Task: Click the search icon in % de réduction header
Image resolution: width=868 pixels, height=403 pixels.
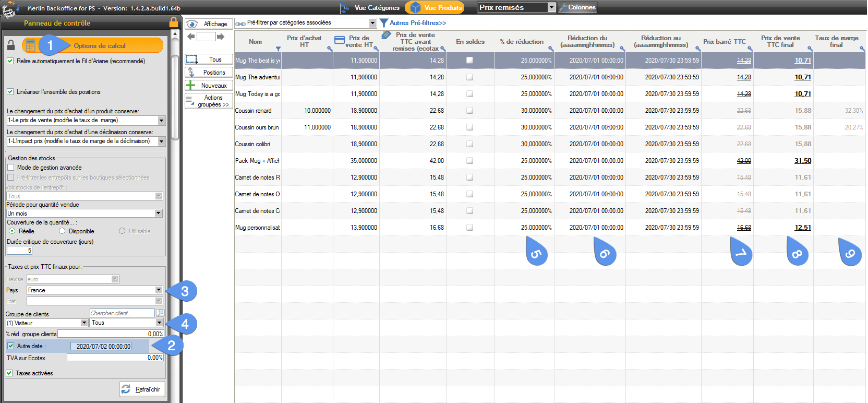Action: (x=550, y=49)
